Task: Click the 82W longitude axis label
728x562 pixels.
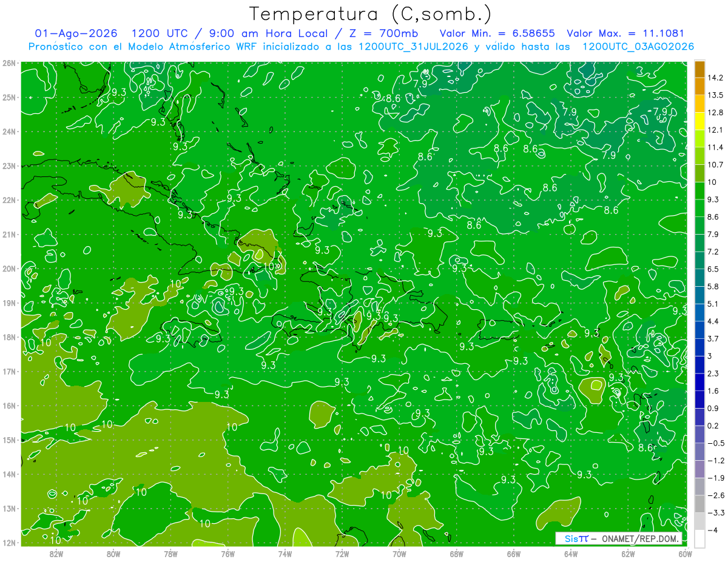Action: 56,554
